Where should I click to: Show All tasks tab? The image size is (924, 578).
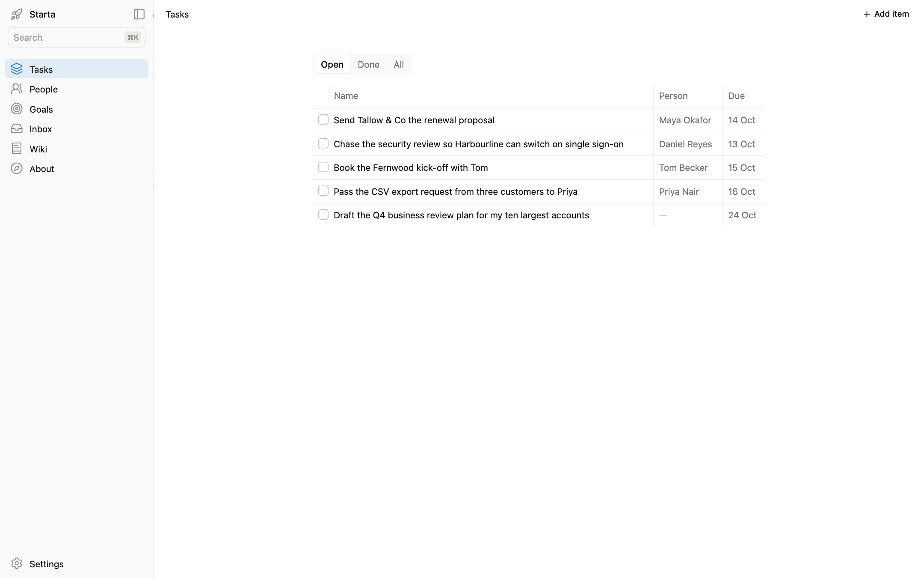pos(399,64)
